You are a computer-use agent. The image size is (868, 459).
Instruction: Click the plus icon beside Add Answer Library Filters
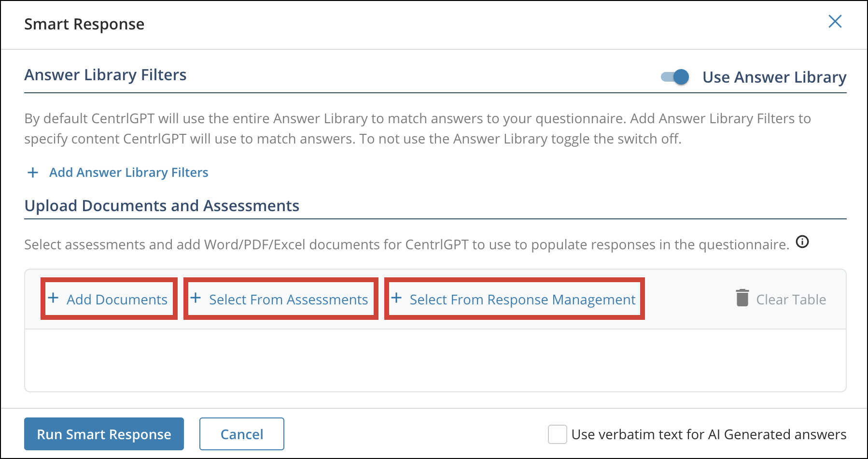pos(33,172)
